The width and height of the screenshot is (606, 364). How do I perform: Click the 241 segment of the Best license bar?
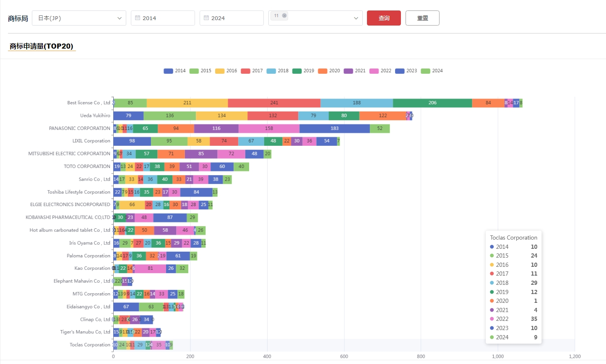(x=274, y=103)
